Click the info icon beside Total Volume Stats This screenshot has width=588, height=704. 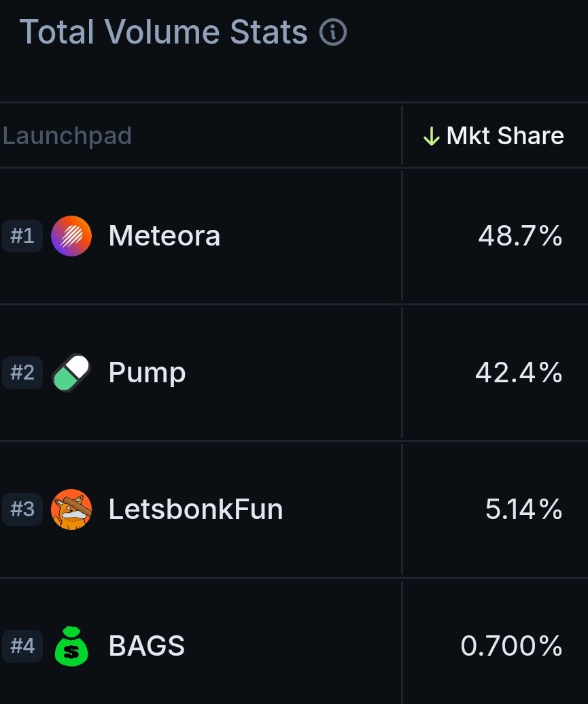(332, 32)
